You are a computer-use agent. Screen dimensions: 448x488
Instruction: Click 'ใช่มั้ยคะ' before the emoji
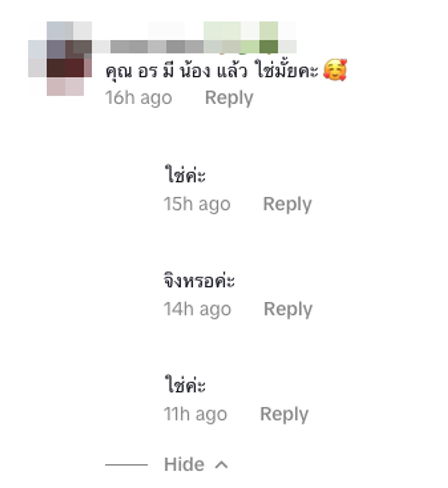tap(287, 70)
